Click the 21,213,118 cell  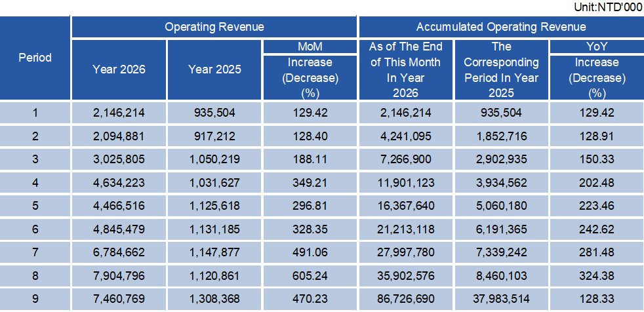click(406, 229)
